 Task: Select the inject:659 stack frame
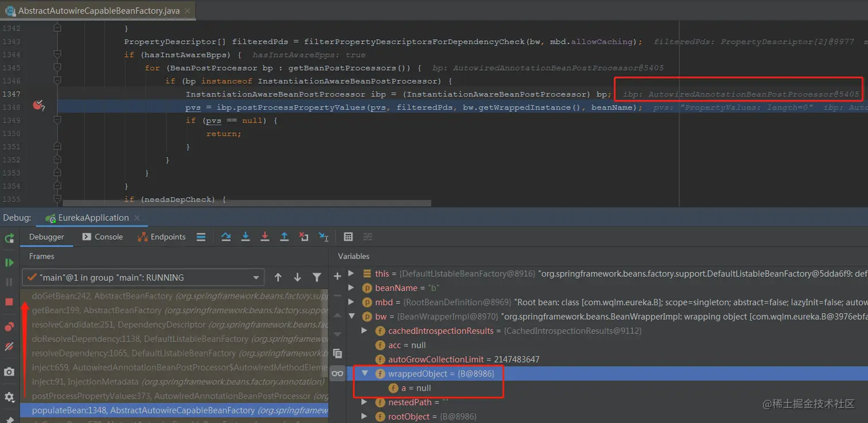point(175,367)
